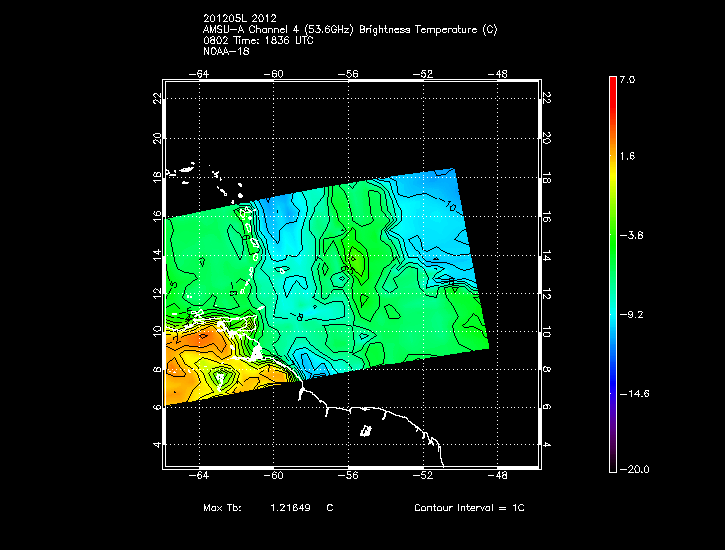725x550 pixels.
Task: Click the -3.6 colorbar tick label
Action: (x=631, y=235)
